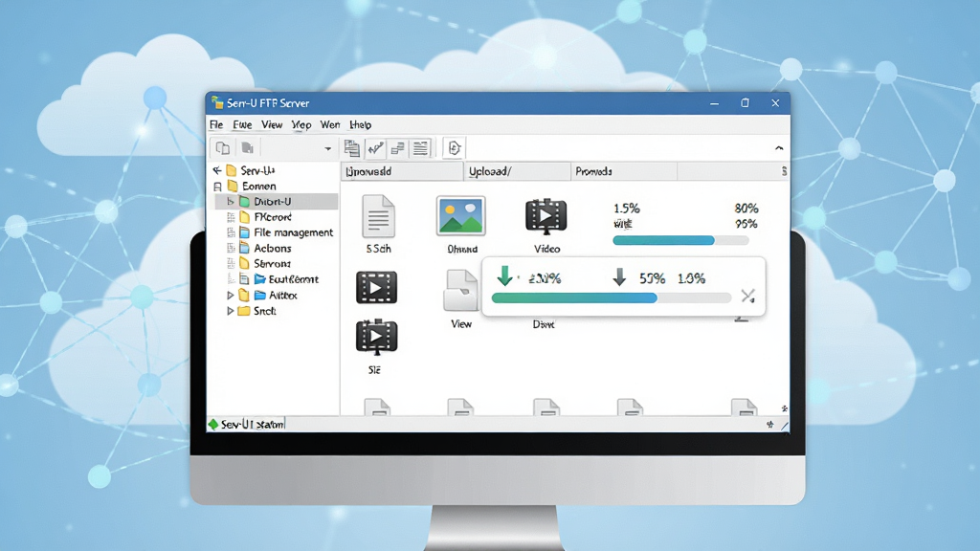The image size is (980, 551).
Task: Maximize the Serv-U FTP Server window
Action: coord(745,103)
